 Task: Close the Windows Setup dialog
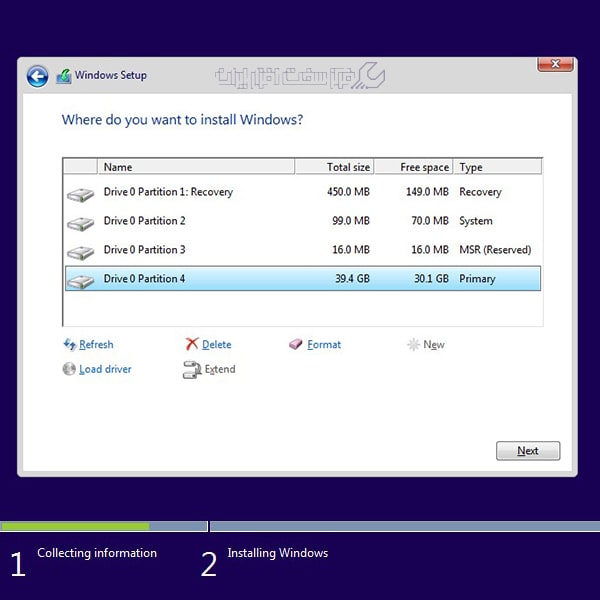555,64
